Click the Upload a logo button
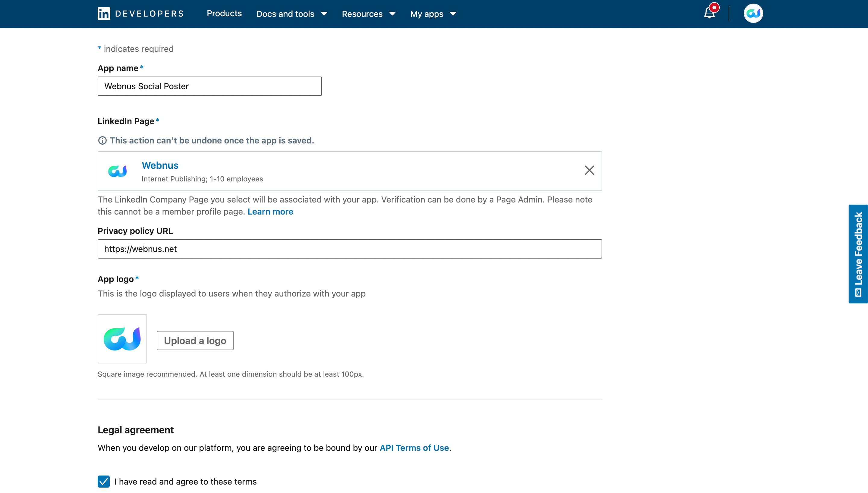This screenshot has height=493, width=868. point(195,341)
